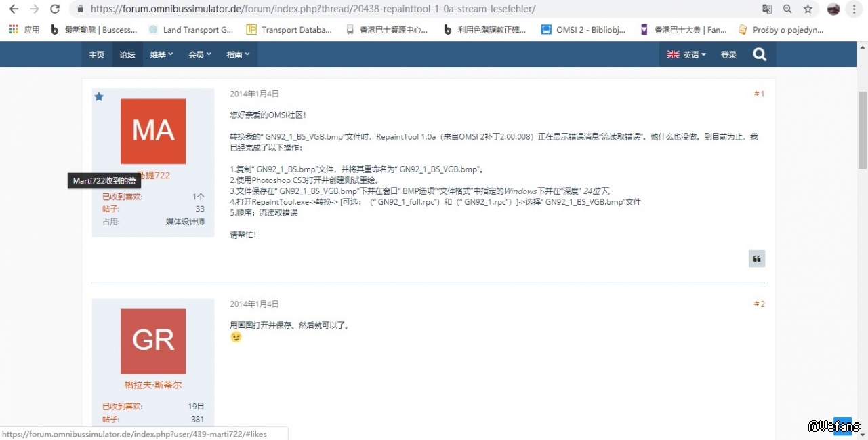Open the 英语 language dropdown
Viewport: 868px width, 440px height.
coord(686,54)
